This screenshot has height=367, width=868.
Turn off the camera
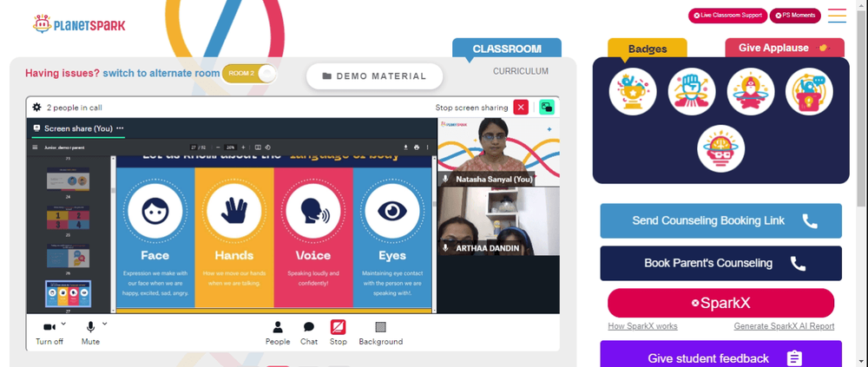(49, 334)
